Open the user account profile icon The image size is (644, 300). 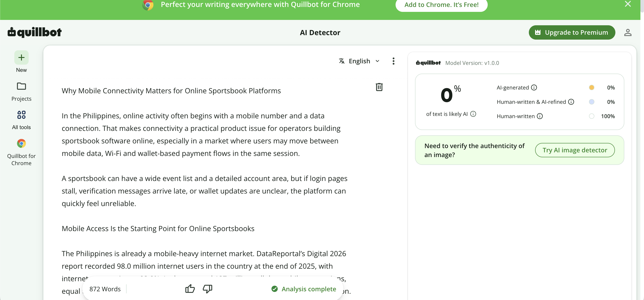628,32
